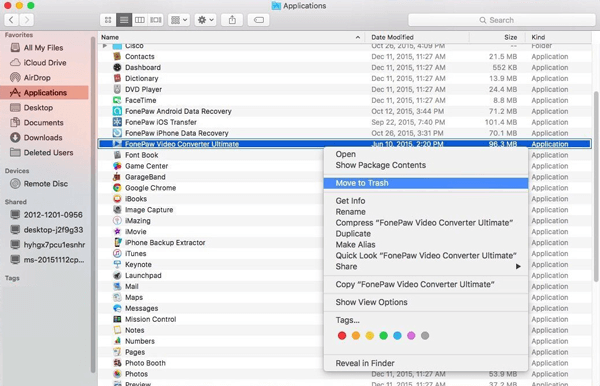
Task: Select the Mission Control row
Action: [x=211, y=319]
